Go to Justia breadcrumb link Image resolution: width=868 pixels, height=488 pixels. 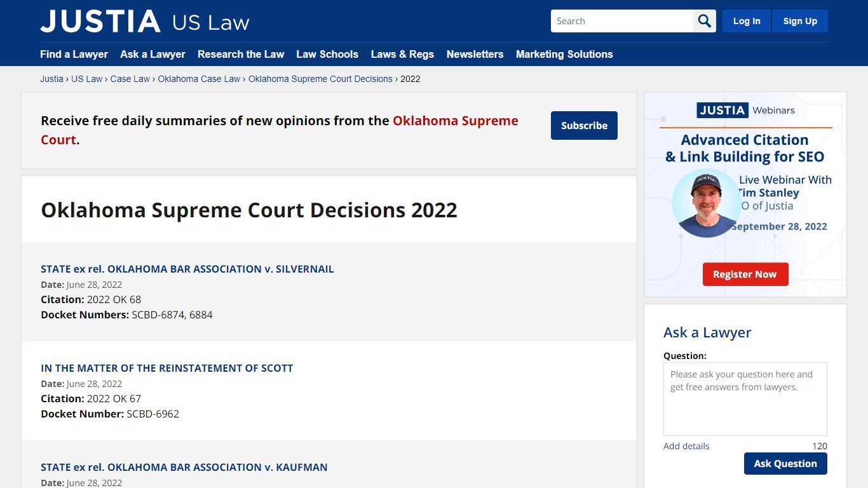click(x=51, y=79)
